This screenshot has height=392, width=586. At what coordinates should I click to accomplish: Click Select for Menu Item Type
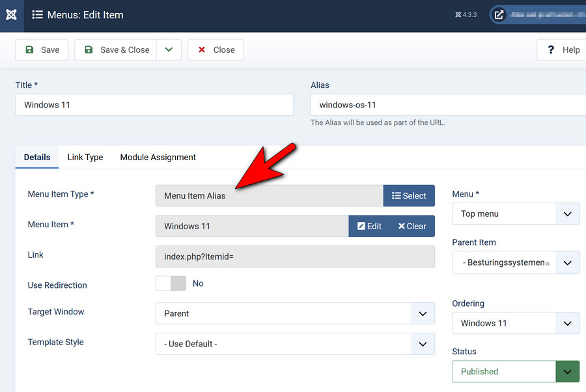coord(409,195)
